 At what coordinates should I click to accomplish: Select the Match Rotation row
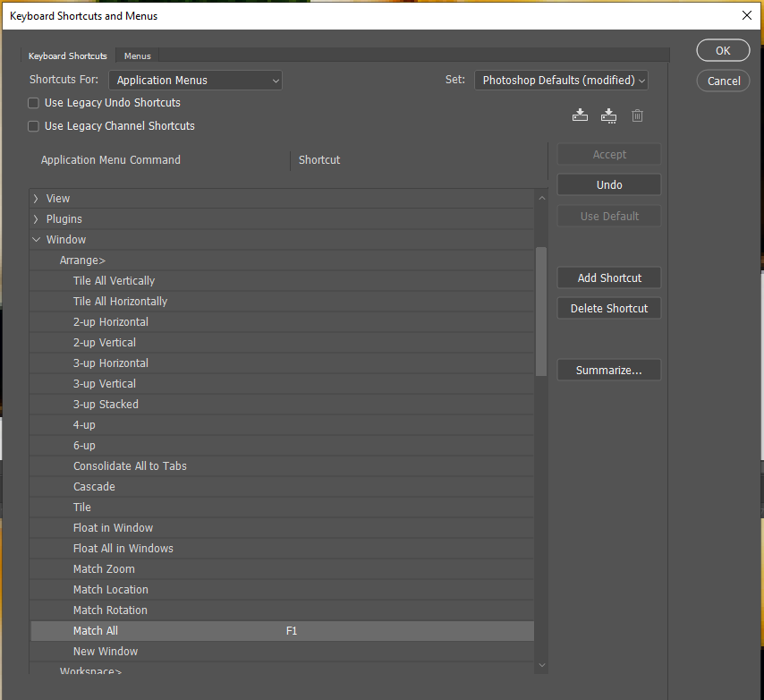tap(282, 610)
